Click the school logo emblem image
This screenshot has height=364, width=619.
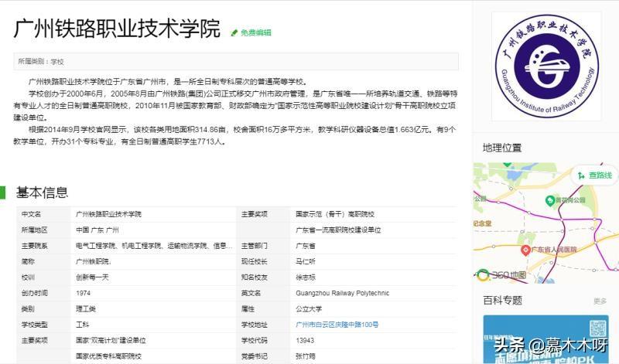546,66
